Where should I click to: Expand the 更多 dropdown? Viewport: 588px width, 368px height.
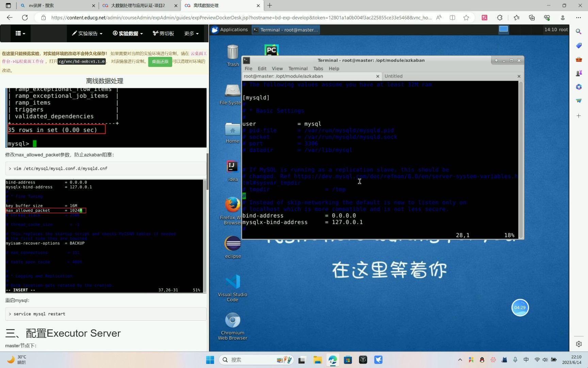pyautogui.click(x=191, y=33)
